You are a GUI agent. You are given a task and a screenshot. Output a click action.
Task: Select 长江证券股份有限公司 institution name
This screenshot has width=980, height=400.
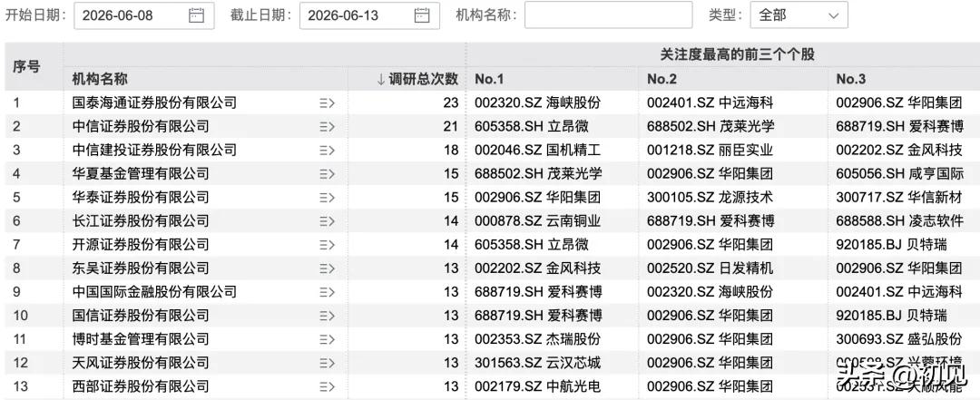point(141,220)
